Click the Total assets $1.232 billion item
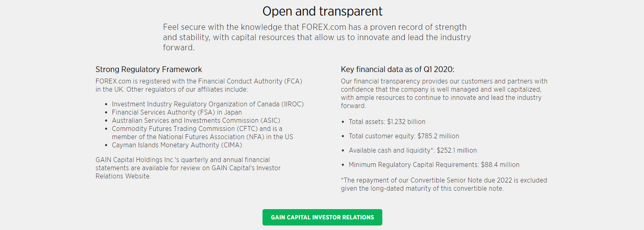 [387, 122]
